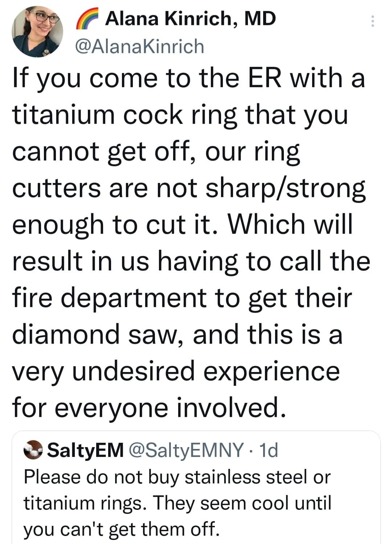Click the rainbow emoji beside the name
Viewport: 392px width, 544px height.
[87, 19]
